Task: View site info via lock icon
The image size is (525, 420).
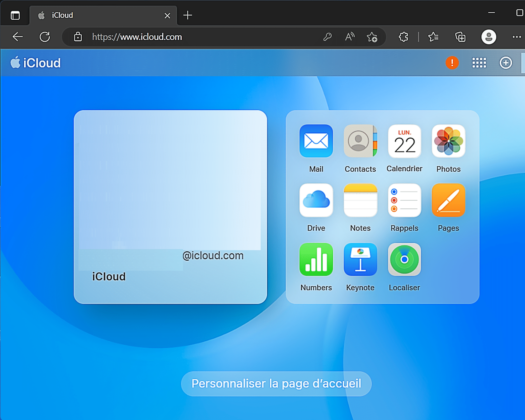Action: 78,37
